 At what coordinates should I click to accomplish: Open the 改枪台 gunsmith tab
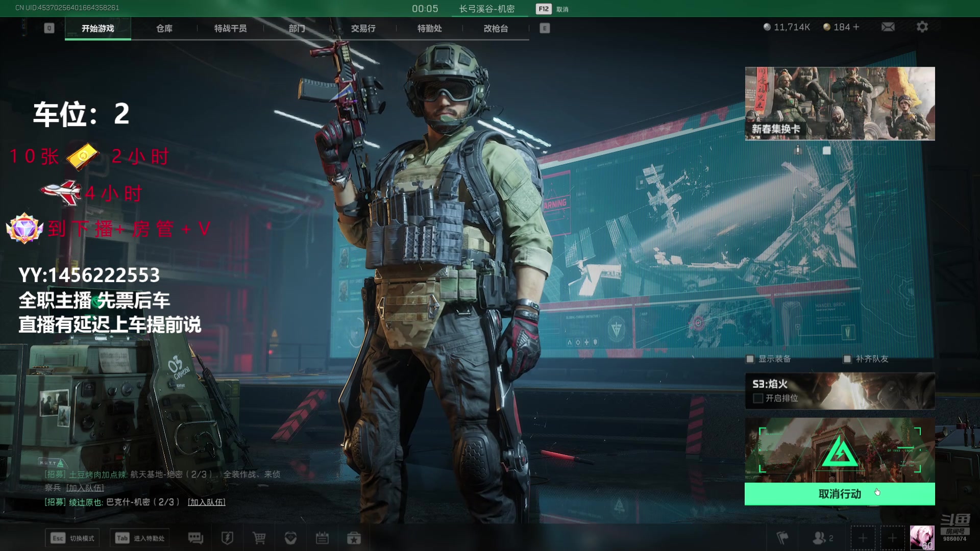pos(496,29)
